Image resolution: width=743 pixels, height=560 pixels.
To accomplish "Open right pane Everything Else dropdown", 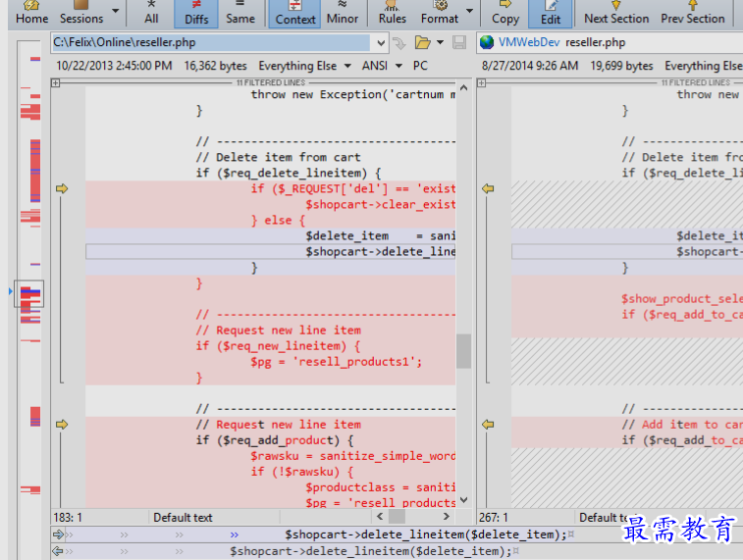I will [703, 66].
